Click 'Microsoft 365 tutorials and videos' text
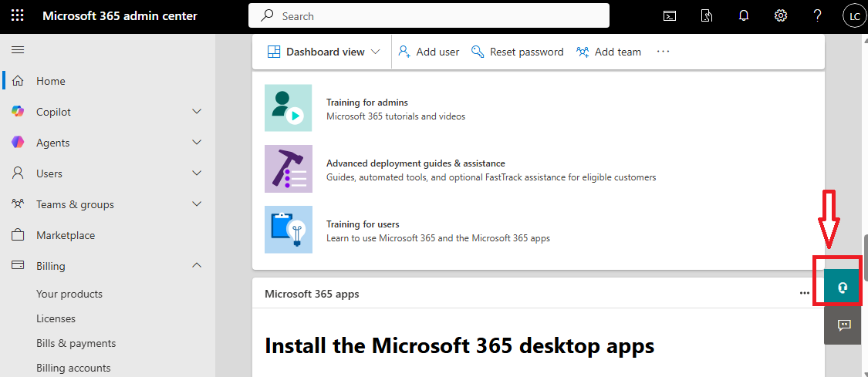This screenshot has width=868, height=377. tap(396, 116)
